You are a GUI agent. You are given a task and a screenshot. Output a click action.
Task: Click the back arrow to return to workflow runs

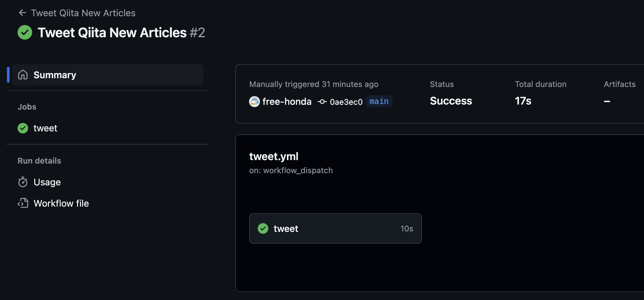[23, 12]
